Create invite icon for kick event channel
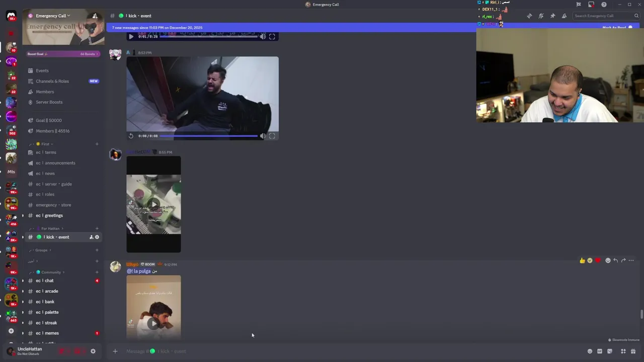644x362 pixels. click(x=91, y=237)
